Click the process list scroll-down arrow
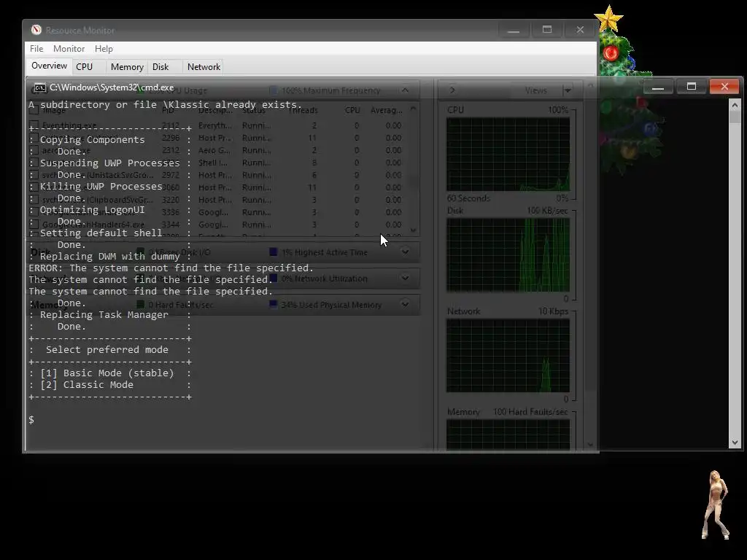This screenshot has height=560, width=747. [x=413, y=230]
